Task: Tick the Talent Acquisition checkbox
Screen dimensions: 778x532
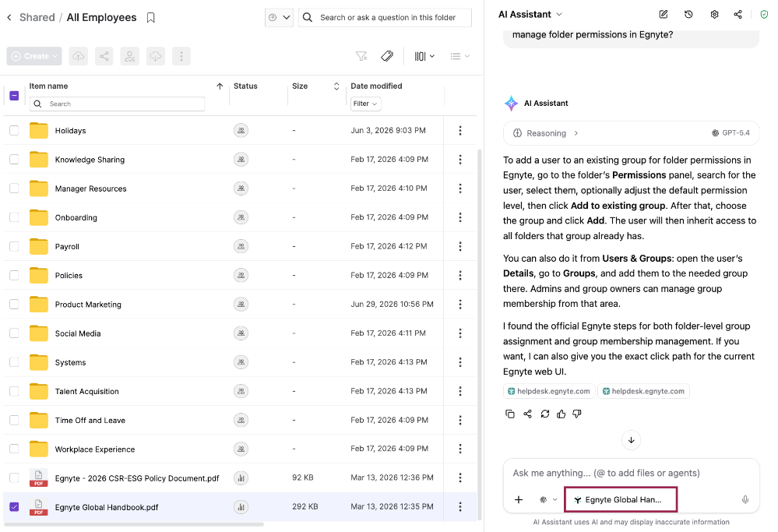Action: coord(14,391)
